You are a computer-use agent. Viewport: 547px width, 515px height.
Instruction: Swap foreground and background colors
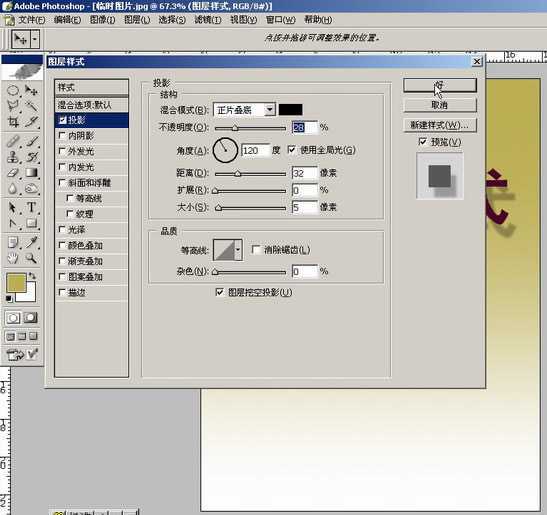click(x=32, y=276)
